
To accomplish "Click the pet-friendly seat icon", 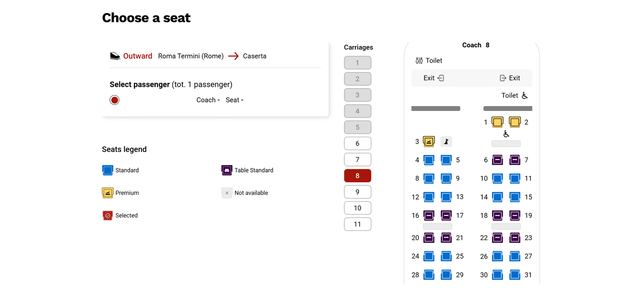I will (446, 141).
